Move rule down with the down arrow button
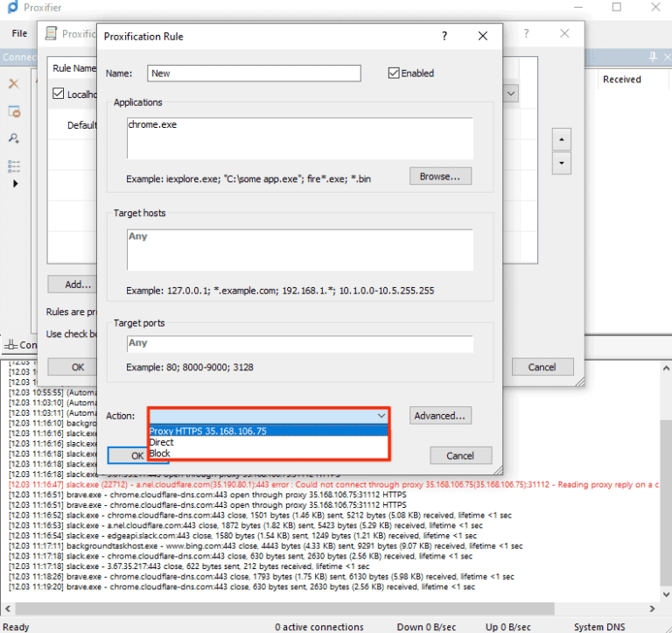 coord(563,164)
